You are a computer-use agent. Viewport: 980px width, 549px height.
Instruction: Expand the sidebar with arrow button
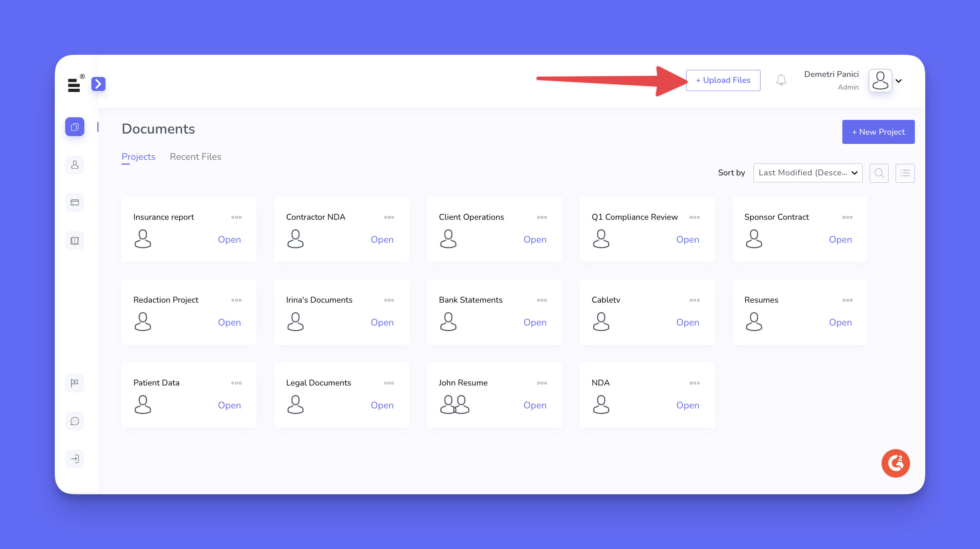pos(98,84)
